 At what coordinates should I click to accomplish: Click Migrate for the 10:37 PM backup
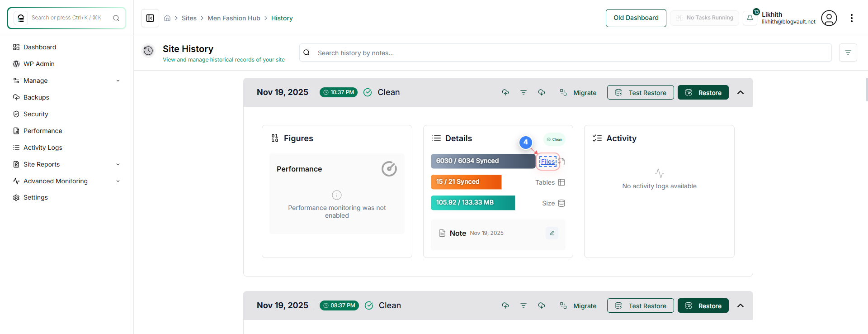578,92
